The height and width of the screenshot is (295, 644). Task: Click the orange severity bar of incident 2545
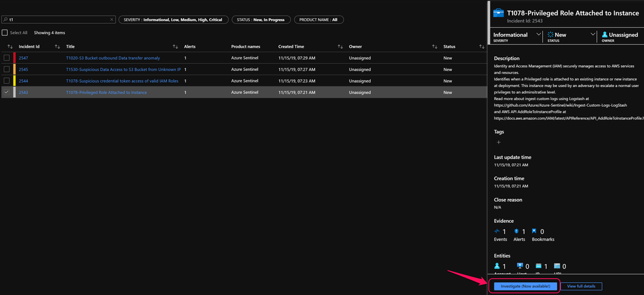14,70
